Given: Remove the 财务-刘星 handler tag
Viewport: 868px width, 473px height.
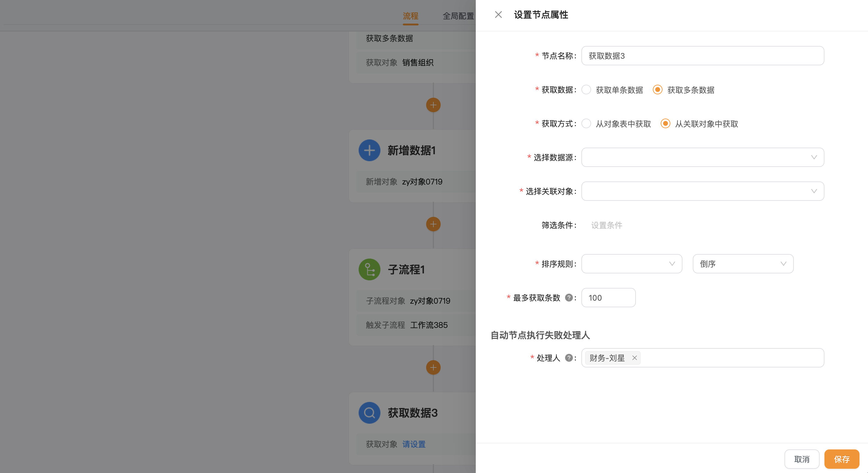Looking at the screenshot, I should [x=634, y=358].
